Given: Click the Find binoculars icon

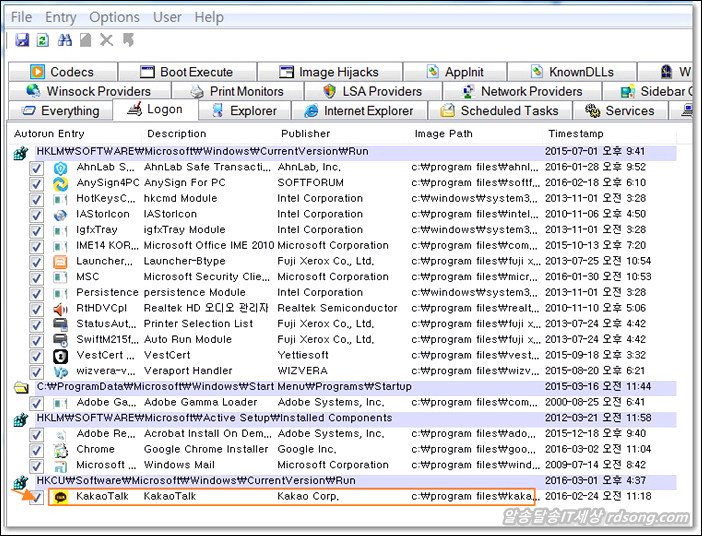Looking at the screenshot, I should pyautogui.click(x=65, y=40).
